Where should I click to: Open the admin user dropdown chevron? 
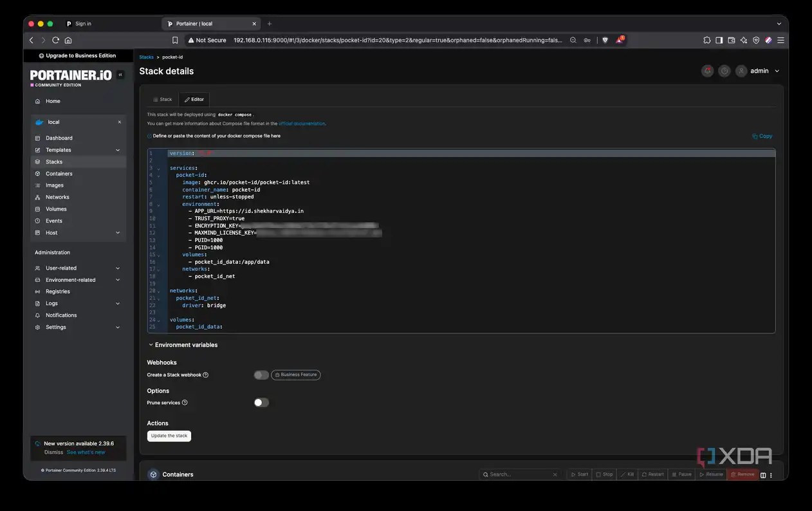(777, 71)
